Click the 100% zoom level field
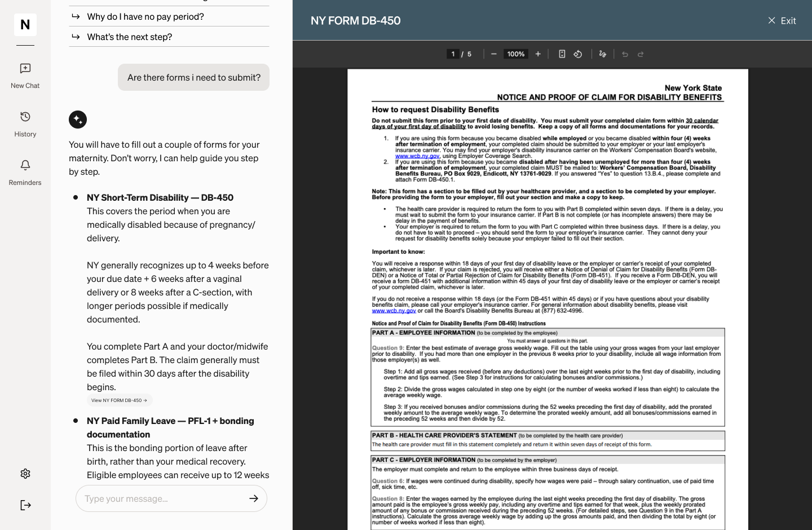The width and height of the screenshot is (812, 530). (x=516, y=54)
